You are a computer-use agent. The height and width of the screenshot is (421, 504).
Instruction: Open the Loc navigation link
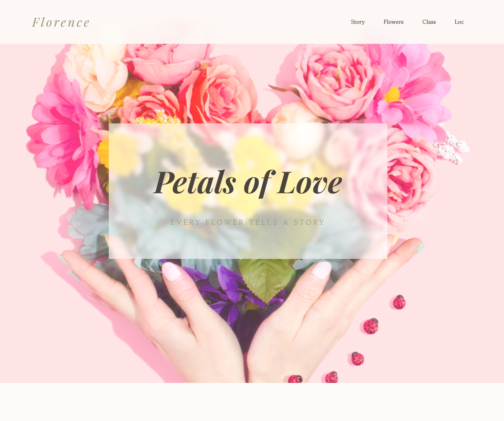click(459, 22)
